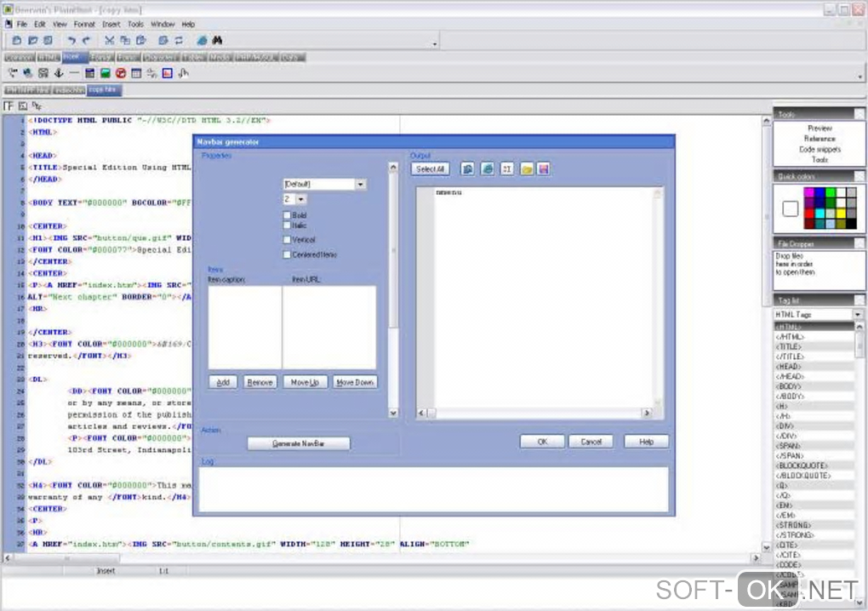Click the insert-at-cursor icon in Output toolbar
Image resolution: width=868 pixels, height=611 pixels.
tap(506, 169)
